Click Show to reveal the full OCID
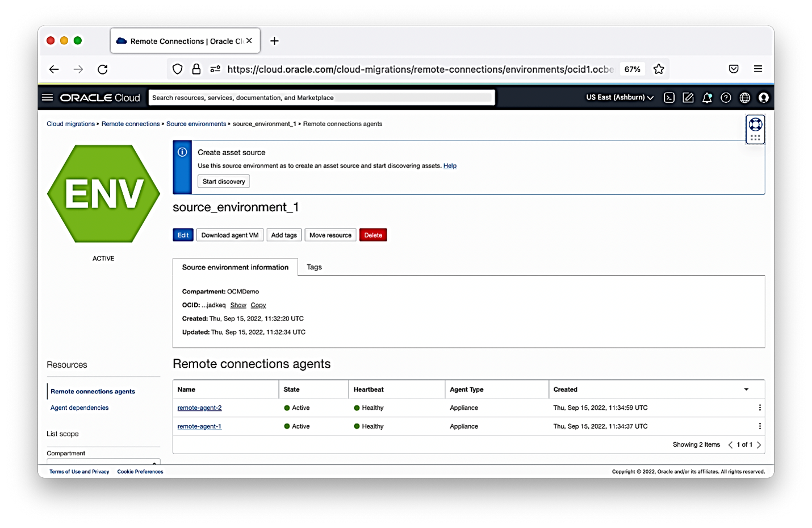Screen dimensions: 812x528 238,305
